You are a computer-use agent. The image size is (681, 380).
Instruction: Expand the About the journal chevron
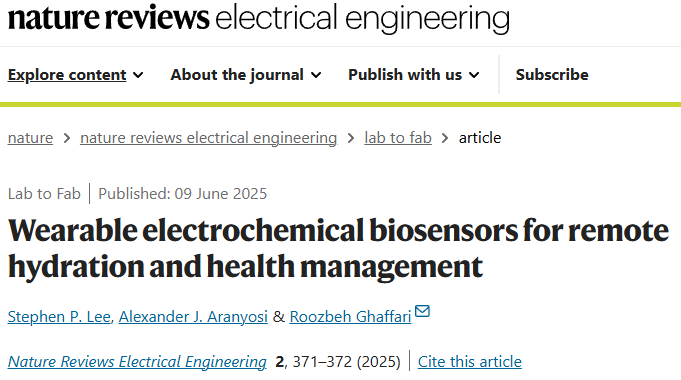click(x=317, y=75)
